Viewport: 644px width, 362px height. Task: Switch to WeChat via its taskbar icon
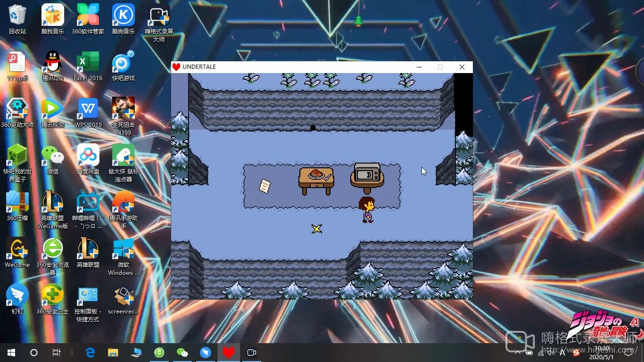coord(182,353)
